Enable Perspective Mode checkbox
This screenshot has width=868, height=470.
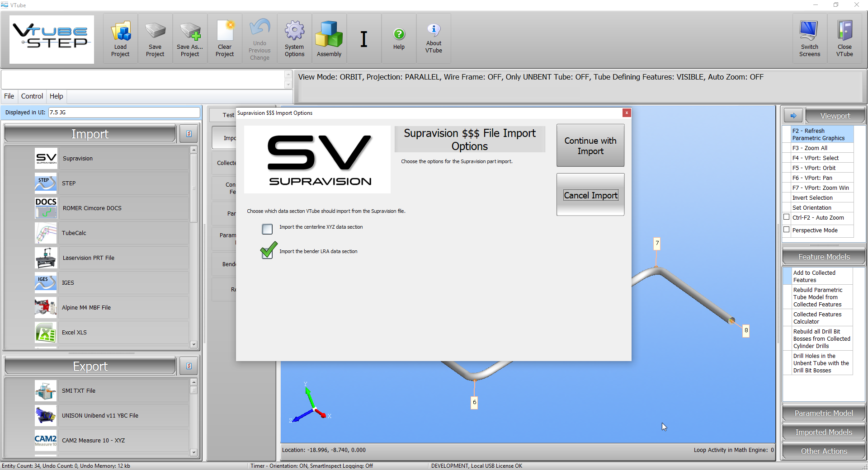[787, 230]
